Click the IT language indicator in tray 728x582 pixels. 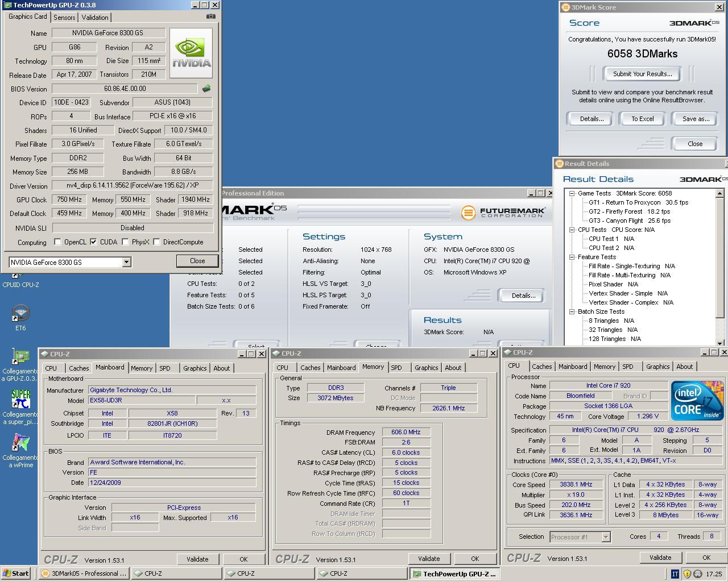675,573
